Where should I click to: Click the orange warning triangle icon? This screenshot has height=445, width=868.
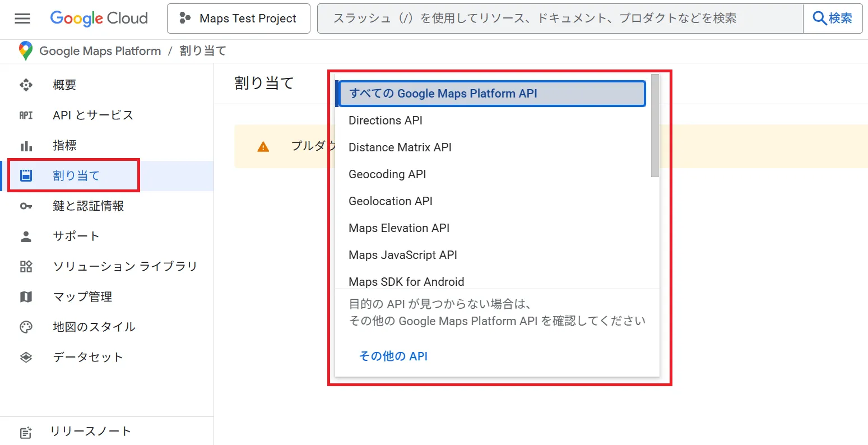[263, 147]
